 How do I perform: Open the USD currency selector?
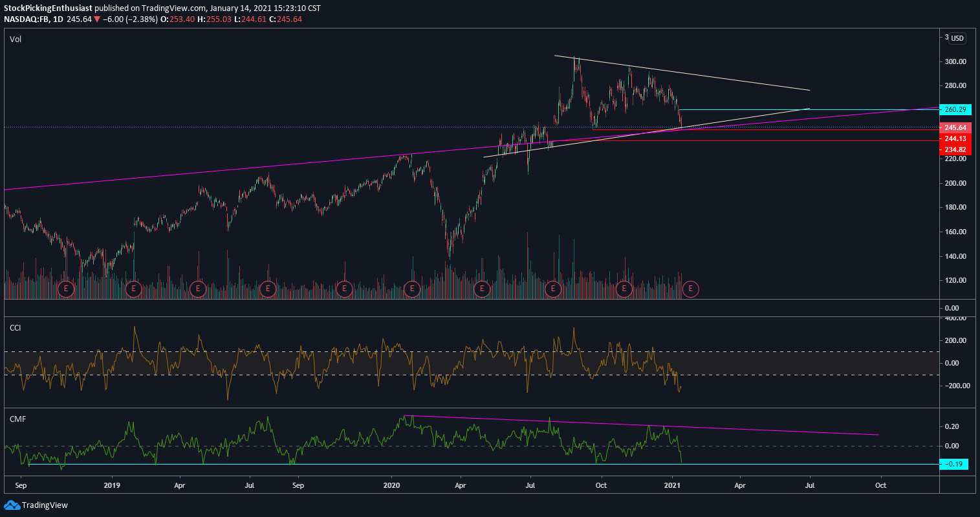[x=957, y=38]
